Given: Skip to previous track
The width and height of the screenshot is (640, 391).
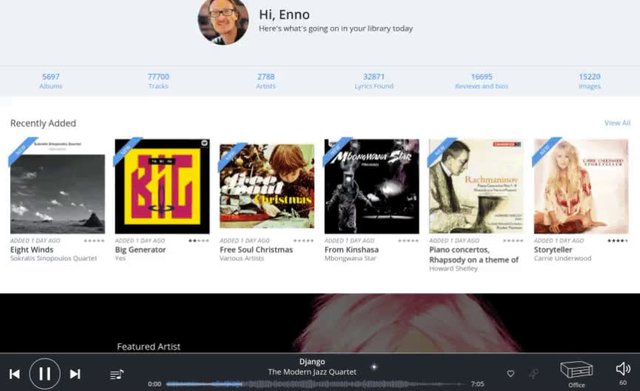Looking at the screenshot, I should coord(15,374).
